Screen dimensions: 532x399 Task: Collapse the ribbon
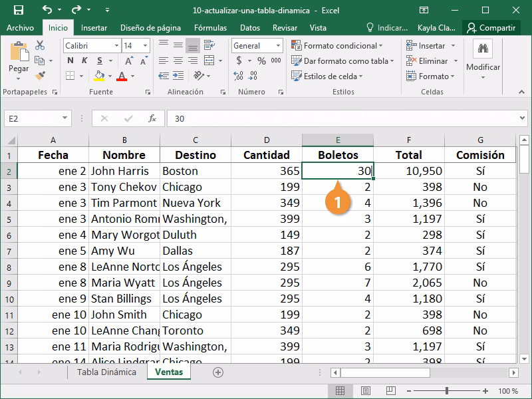pyautogui.click(x=521, y=92)
